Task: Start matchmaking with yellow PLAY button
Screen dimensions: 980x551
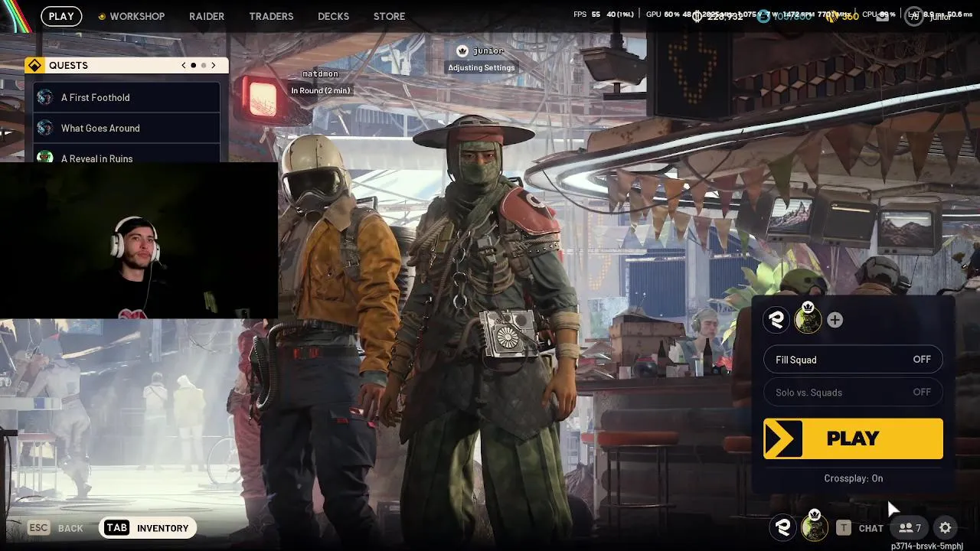Action: click(853, 439)
